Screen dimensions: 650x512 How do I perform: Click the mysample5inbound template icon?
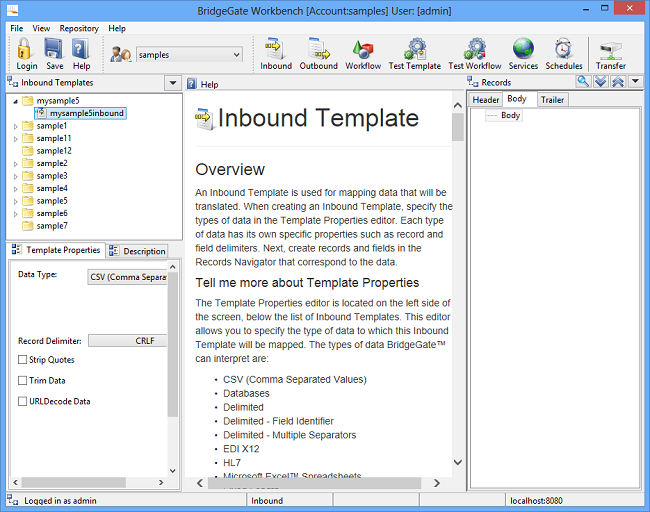click(41, 113)
